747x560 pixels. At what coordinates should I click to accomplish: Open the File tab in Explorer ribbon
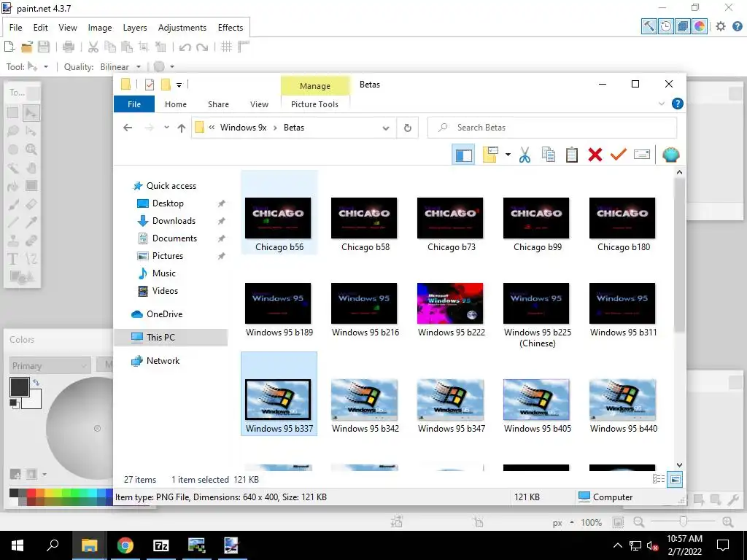[x=134, y=104]
